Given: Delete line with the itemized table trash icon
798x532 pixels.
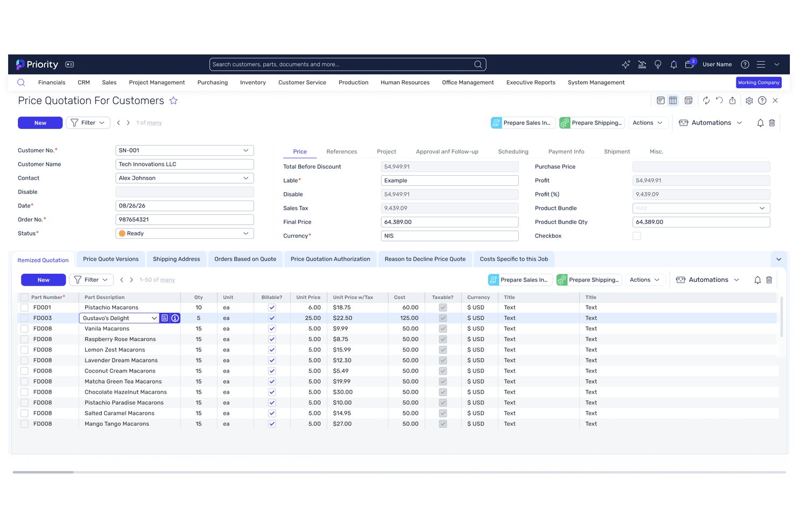Looking at the screenshot, I should 769,280.
